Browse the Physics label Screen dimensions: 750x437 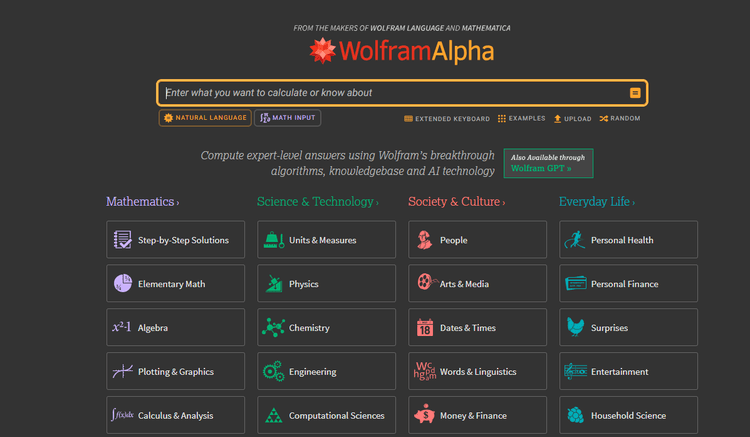pos(303,284)
